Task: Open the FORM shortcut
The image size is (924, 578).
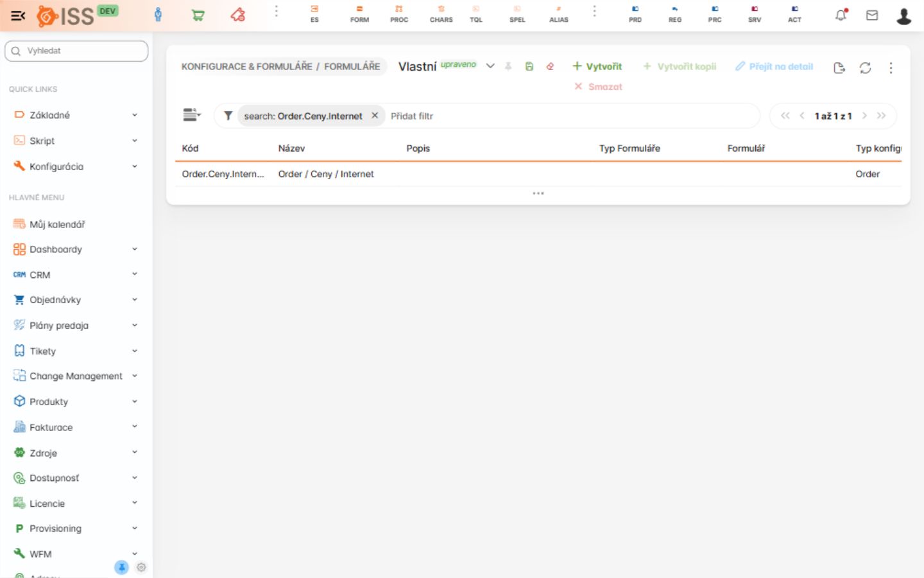Action: coord(359,14)
